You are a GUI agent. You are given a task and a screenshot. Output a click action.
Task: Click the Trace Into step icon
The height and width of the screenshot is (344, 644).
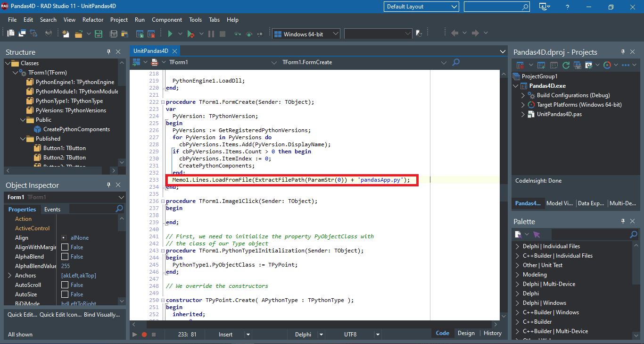tap(238, 34)
